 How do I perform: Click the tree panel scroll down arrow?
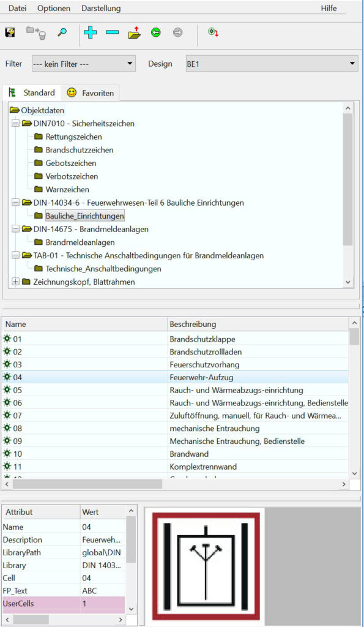click(x=347, y=282)
